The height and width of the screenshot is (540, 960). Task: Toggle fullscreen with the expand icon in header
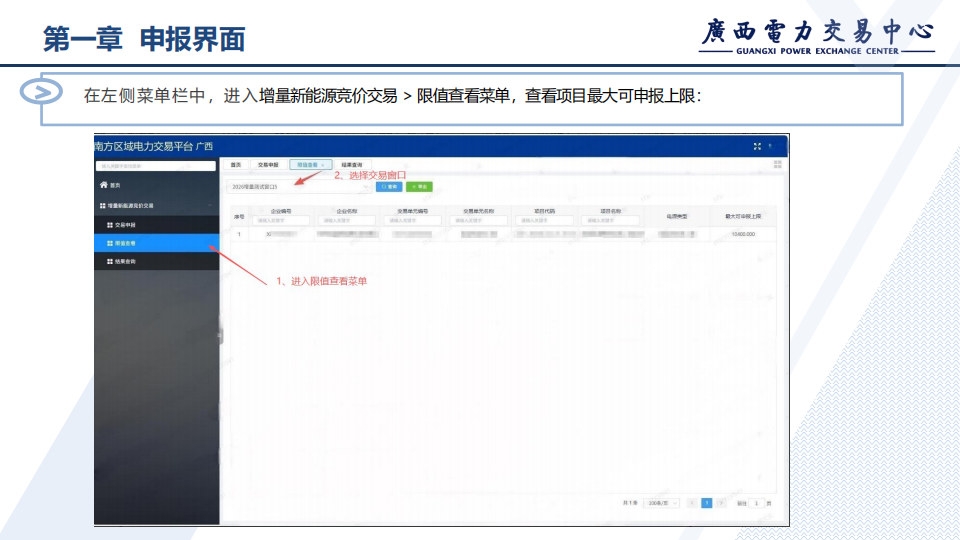757,146
